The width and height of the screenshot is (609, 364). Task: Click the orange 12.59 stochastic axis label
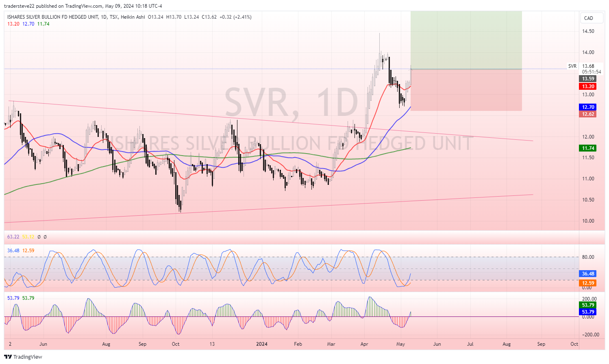point(588,283)
